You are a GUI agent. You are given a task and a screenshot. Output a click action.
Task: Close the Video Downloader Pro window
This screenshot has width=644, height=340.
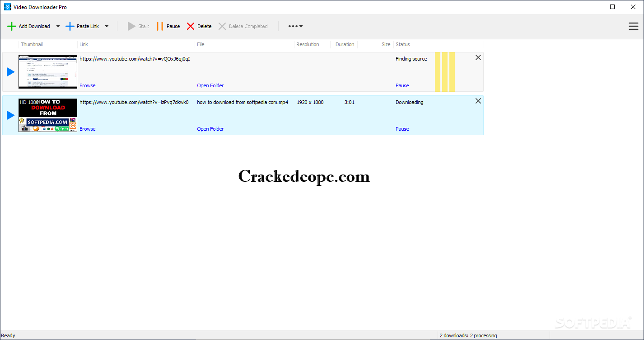coord(633,7)
